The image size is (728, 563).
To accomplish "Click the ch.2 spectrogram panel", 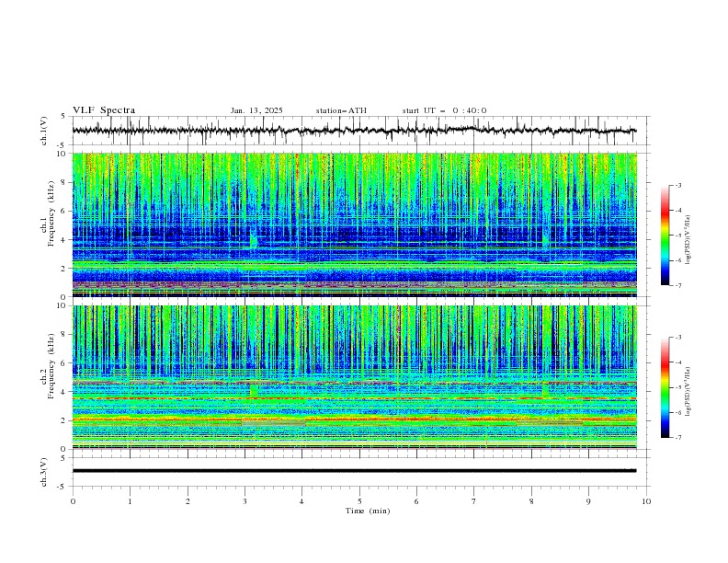I will click(x=354, y=377).
